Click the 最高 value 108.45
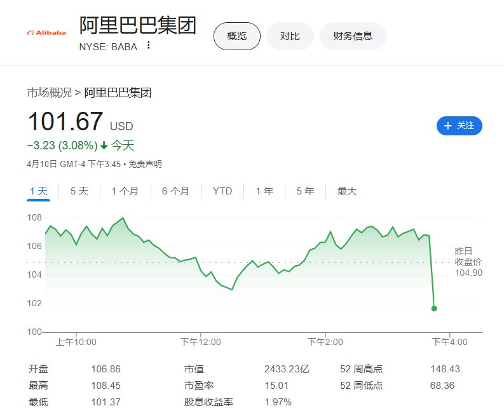The width and height of the screenshot is (504, 420). (x=106, y=385)
